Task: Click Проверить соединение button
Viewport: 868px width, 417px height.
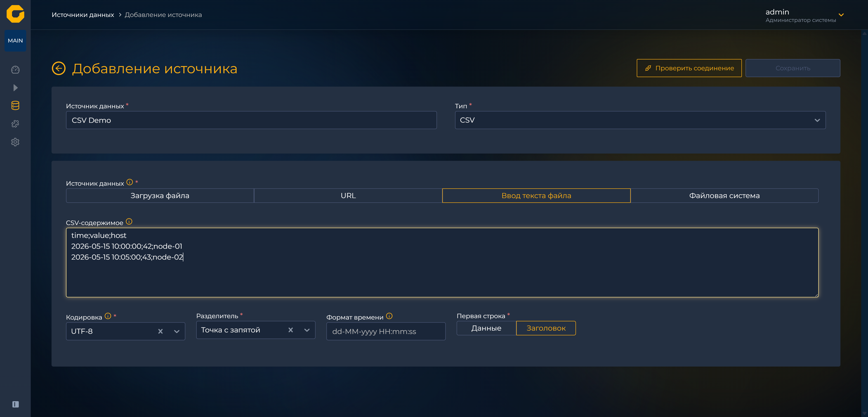Action: (x=689, y=68)
